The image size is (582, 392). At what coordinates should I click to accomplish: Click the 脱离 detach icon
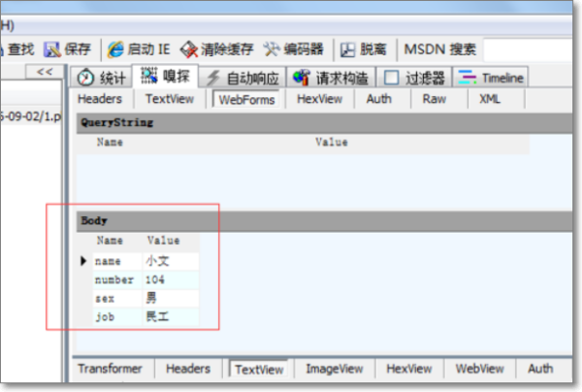pyautogui.click(x=348, y=49)
